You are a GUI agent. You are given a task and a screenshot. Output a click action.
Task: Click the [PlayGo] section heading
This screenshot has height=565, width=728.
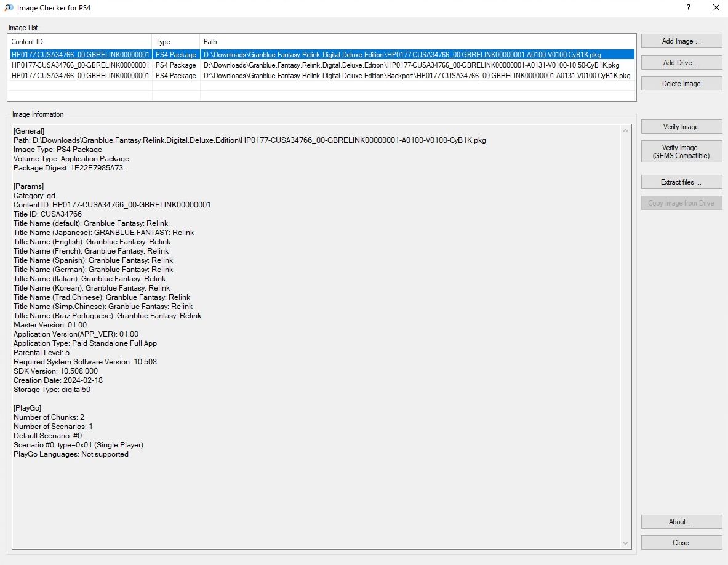(28, 408)
